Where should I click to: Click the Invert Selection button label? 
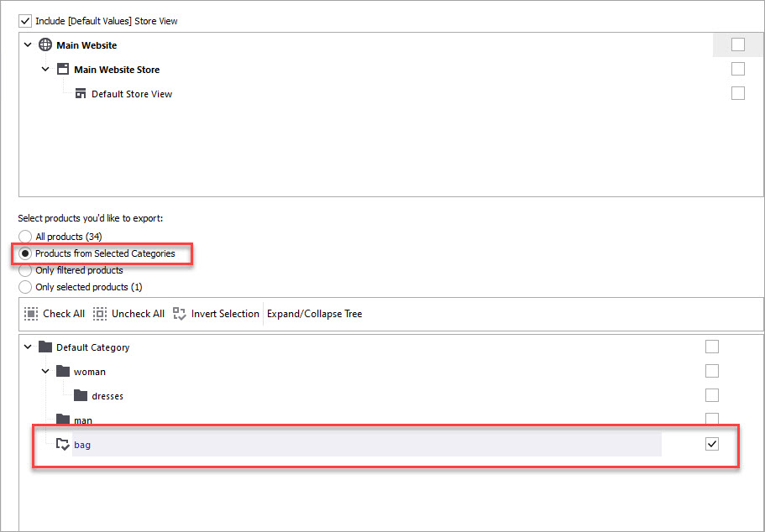pyautogui.click(x=225, y=314)
